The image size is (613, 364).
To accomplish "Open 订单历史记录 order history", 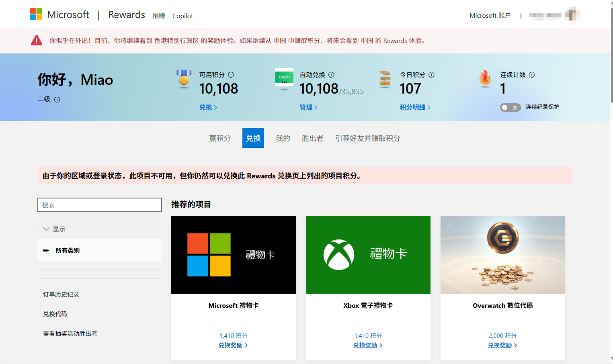I will coord(61,294).
